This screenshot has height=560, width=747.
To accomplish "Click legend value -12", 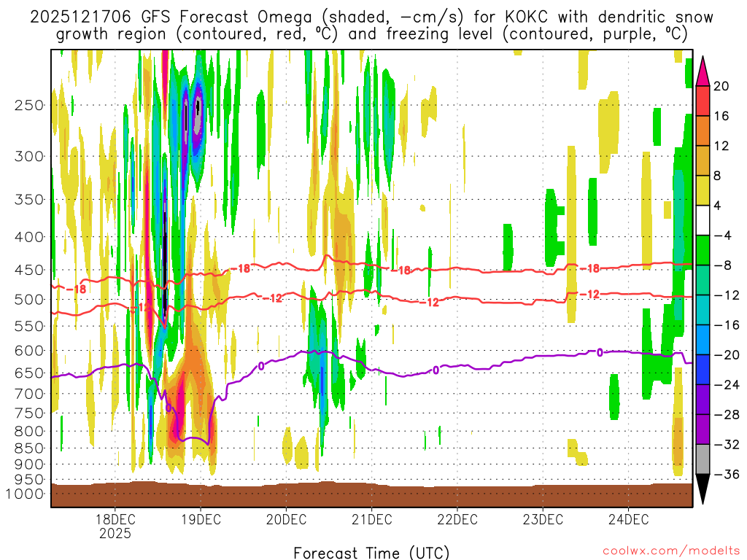I will click(726, 295).
